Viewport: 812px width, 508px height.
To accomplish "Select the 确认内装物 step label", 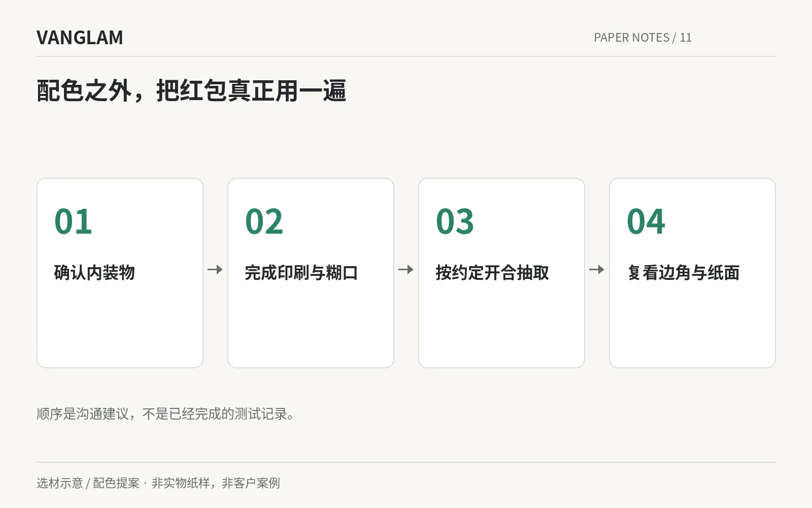I will click(x=94, y=273).
